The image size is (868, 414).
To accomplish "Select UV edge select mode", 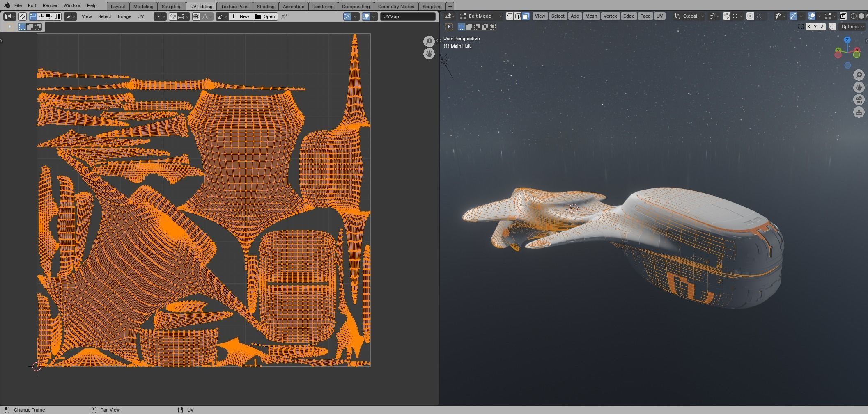I will pyautogui.click(x=41, y=16).
